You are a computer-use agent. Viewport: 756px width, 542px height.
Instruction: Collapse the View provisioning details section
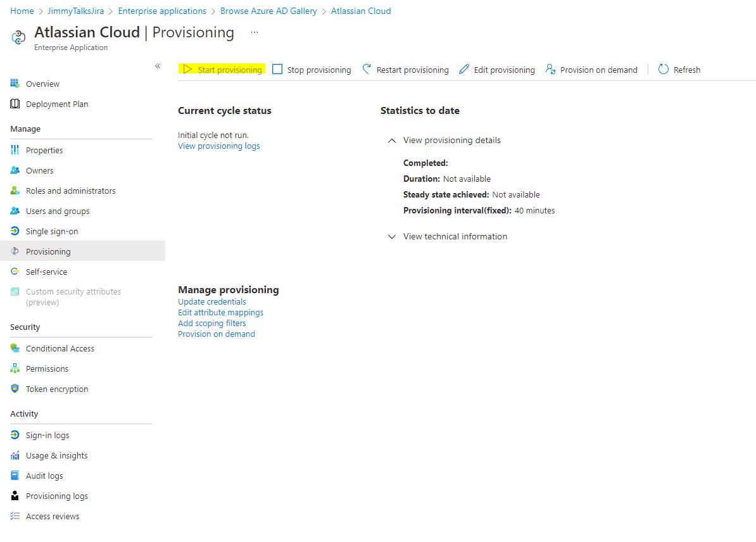(391, 141)
